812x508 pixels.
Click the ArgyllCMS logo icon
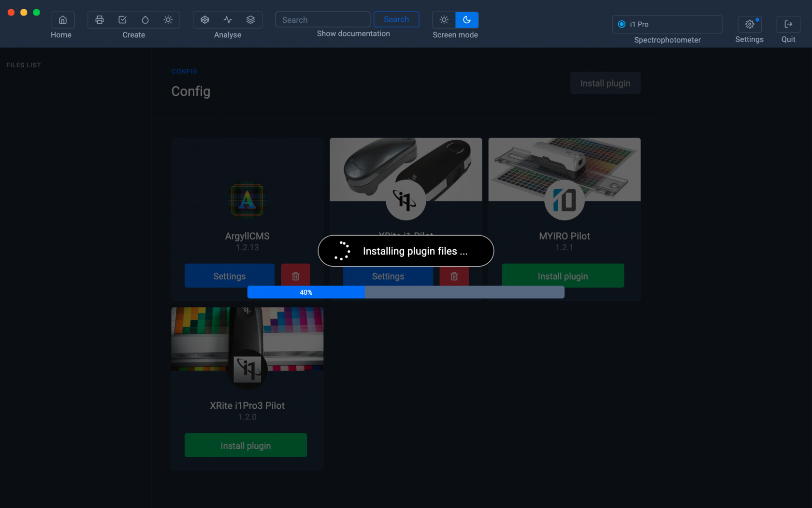247,200
